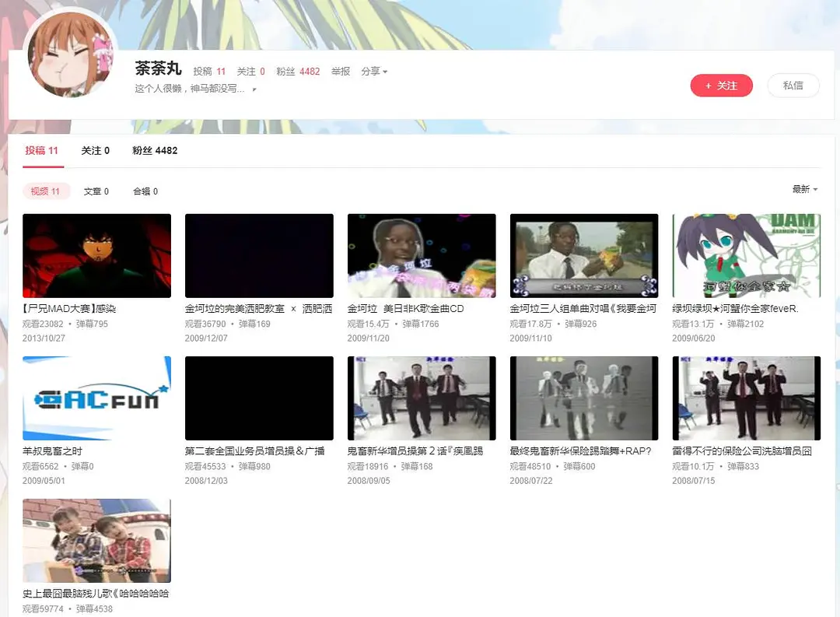Open the 尸兄MAD大赛 video thumbnail

pyautogui.click(x=96, y=255)
